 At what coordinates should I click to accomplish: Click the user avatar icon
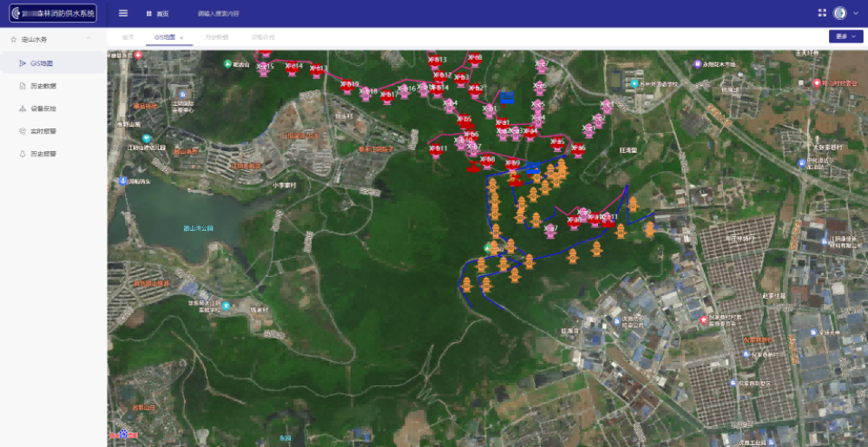click(839, 13)
